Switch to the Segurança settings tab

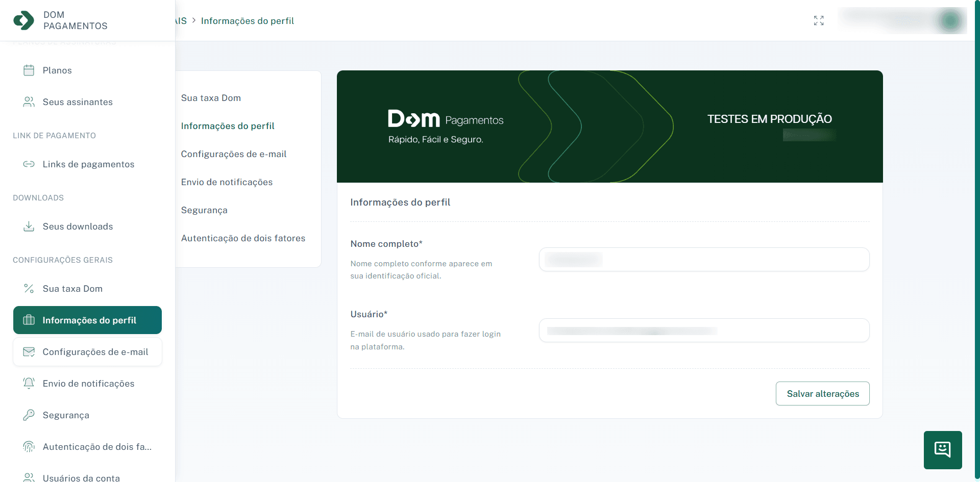(x=204, y=210)
